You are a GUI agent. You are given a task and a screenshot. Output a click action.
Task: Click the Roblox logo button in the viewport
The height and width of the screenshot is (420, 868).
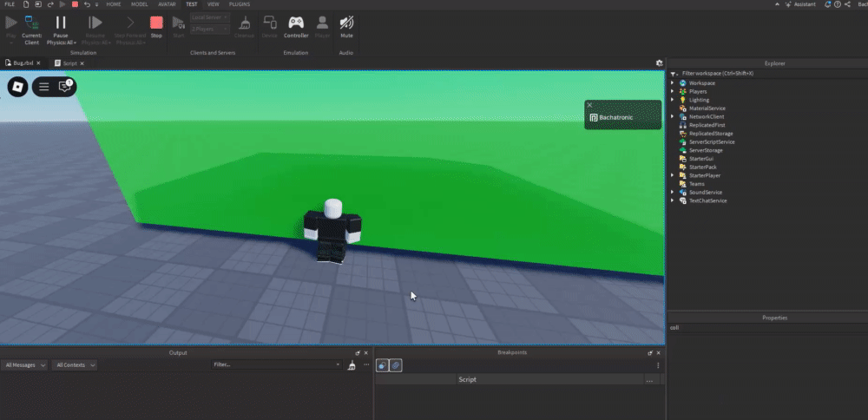pyautogui.click(x=17, y=87)
